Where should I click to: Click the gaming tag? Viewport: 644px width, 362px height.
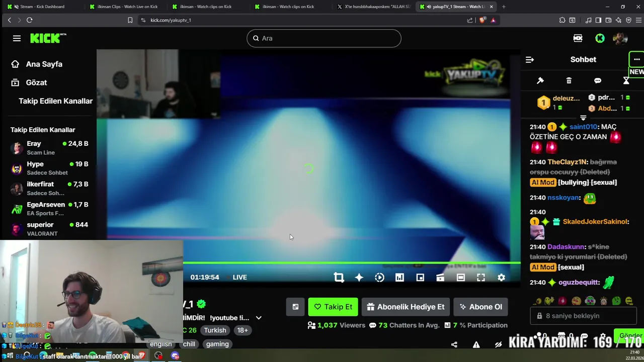217,344
